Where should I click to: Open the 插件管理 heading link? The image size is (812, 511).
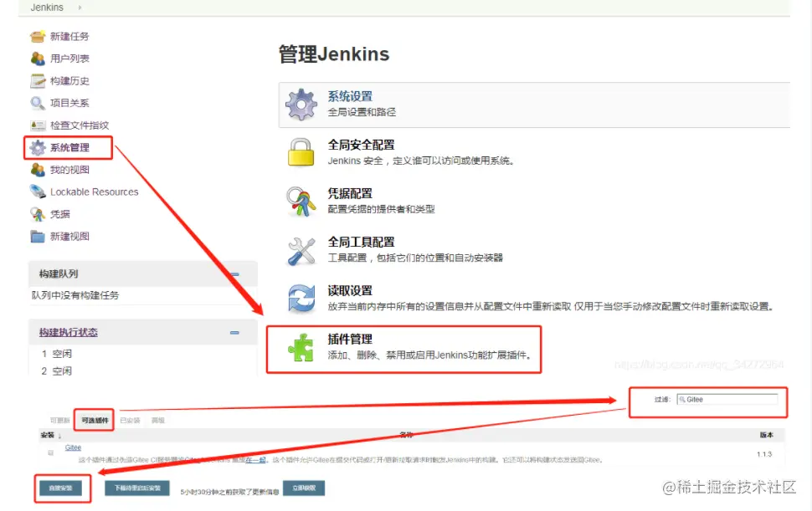(350, 340)
